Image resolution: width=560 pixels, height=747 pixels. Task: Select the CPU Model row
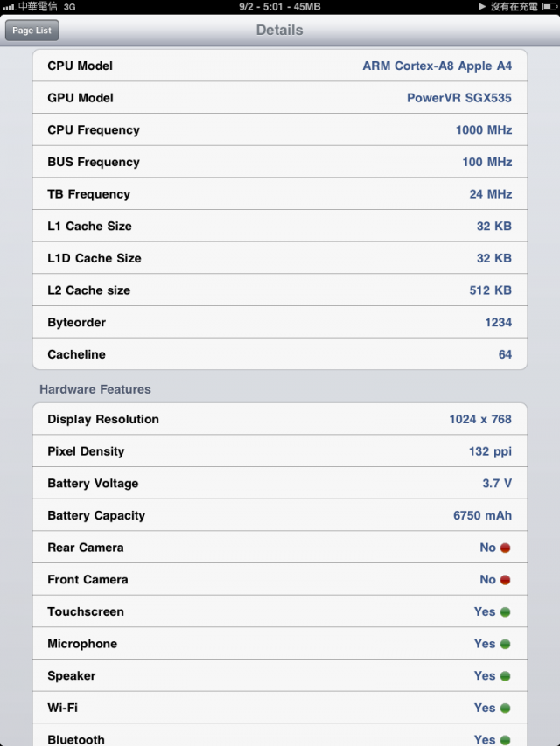(x=280, y=66)
